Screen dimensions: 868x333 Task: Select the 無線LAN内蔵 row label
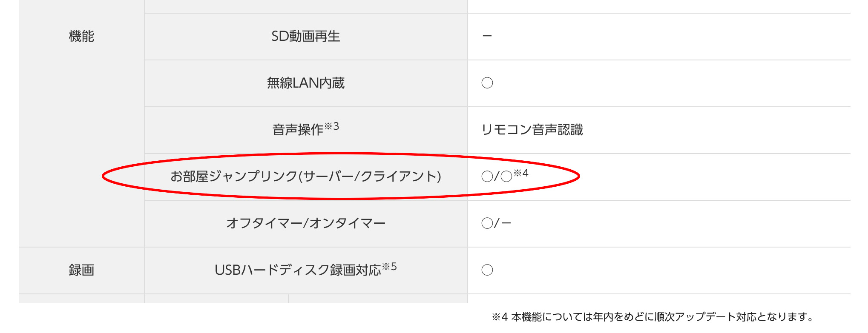[x=305, y=83]
